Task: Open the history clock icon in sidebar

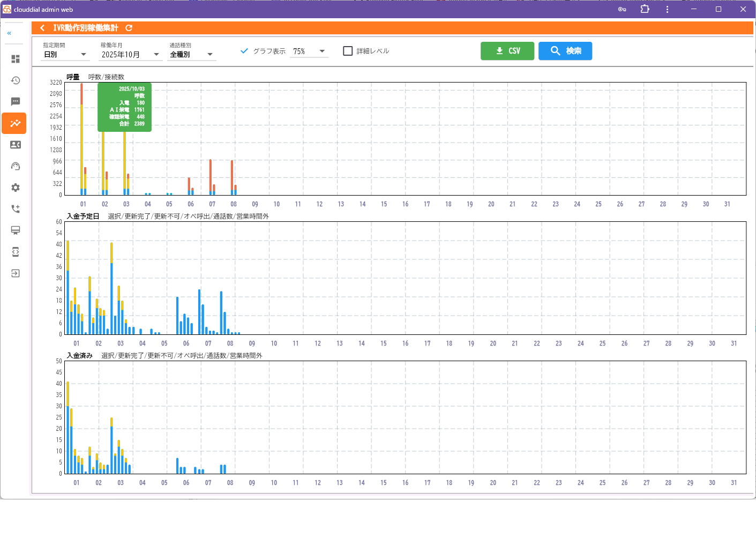Action: coord(16,80)
